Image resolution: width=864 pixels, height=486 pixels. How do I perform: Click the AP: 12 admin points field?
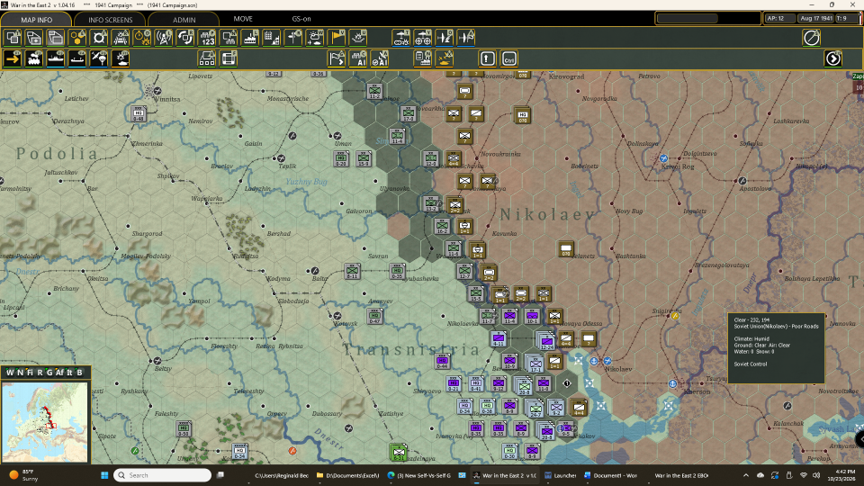[x=779, y=18]
